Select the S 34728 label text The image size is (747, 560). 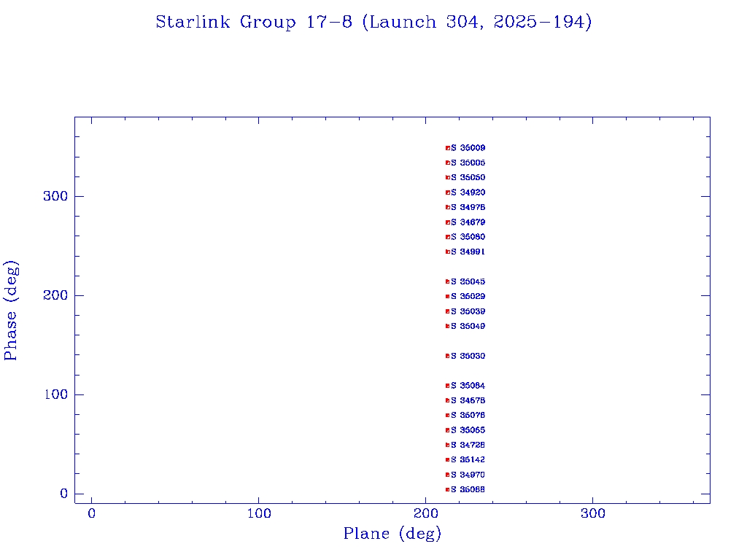point(468,445)
